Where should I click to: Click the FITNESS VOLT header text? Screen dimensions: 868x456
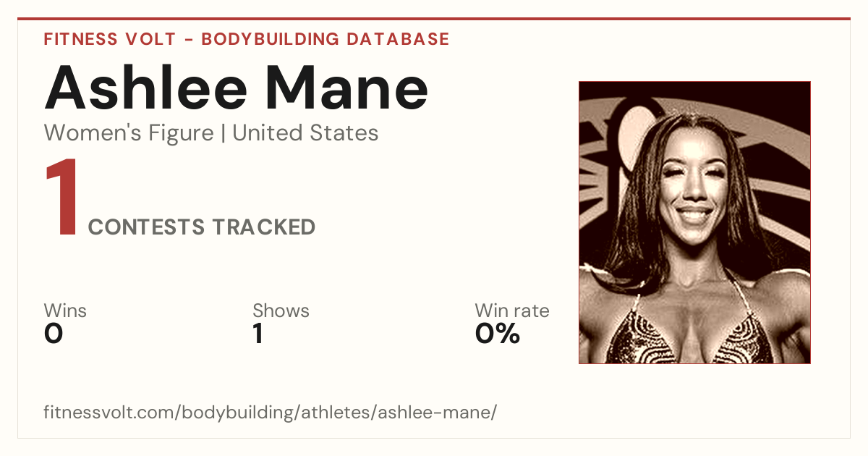pyautogui.click(x=110, y=39)
